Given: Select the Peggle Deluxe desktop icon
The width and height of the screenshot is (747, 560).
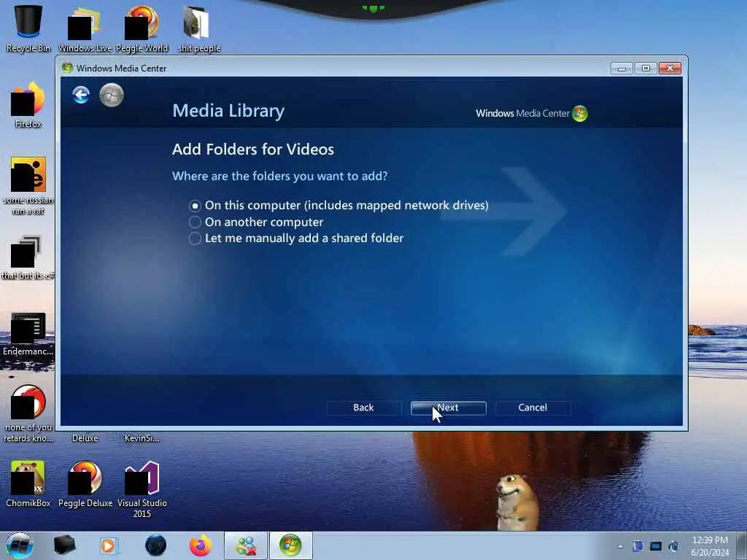Looking at the screenshot, I should pyautogui.click(x=85, y=484).
